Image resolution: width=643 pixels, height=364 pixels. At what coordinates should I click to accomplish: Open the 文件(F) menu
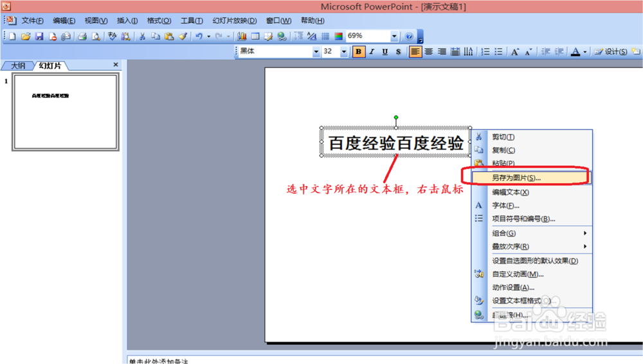(x=32, y=21)
